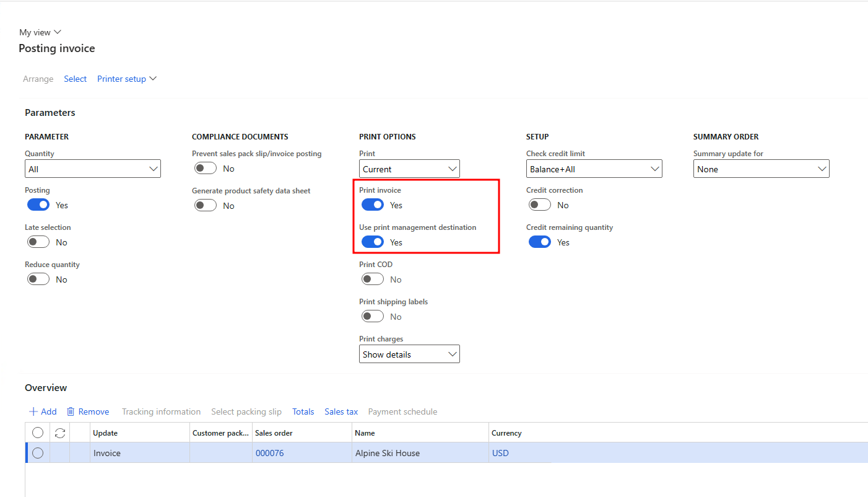Expand the My view selector

(x=40, y=32)
